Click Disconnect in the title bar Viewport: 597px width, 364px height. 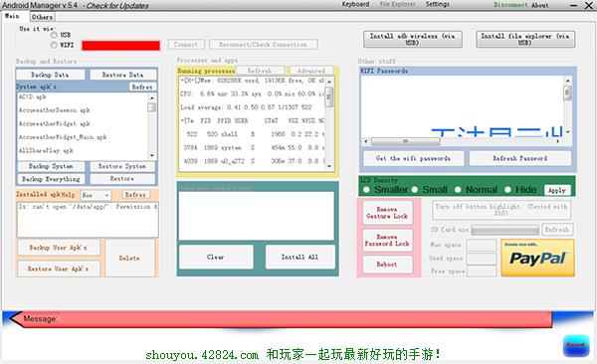click(510, 5)
